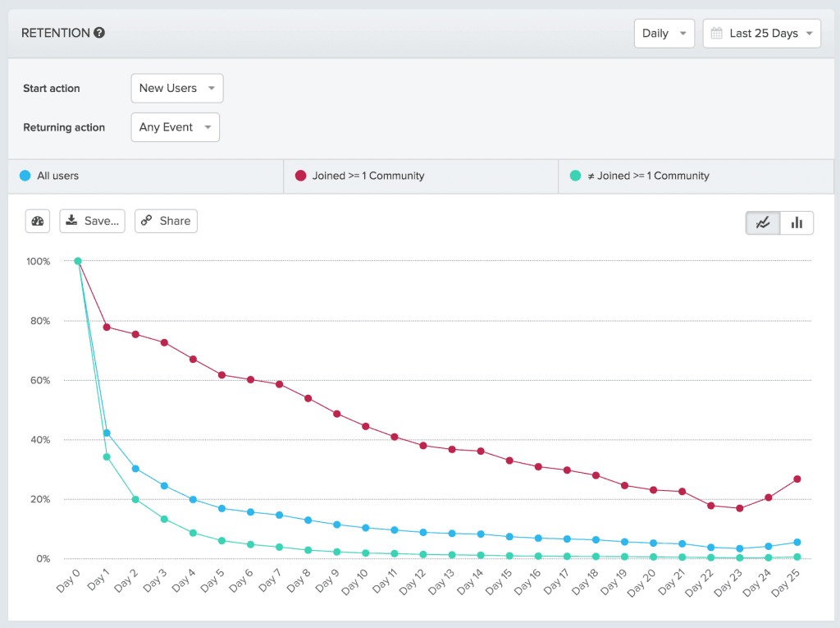Open the Any Event returning action dropdown
This screenshot has height=628, width=840.
point(176,127)
